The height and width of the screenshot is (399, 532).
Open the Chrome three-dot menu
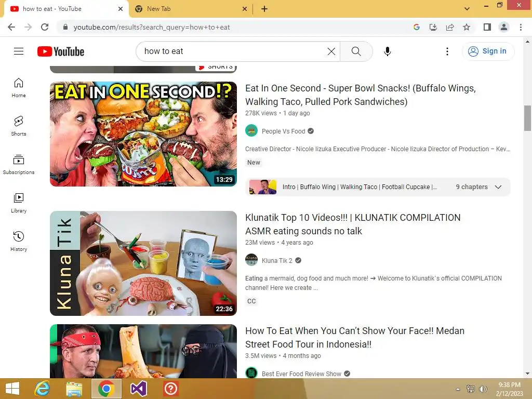tap(521, 27)
